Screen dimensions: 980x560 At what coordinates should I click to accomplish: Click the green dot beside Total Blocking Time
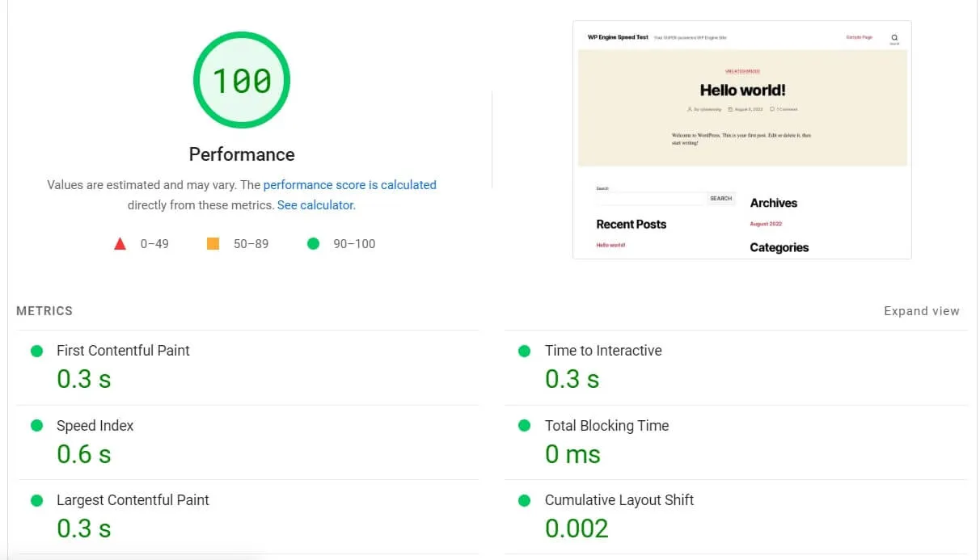pyautogui.click(x=524, y=425)
